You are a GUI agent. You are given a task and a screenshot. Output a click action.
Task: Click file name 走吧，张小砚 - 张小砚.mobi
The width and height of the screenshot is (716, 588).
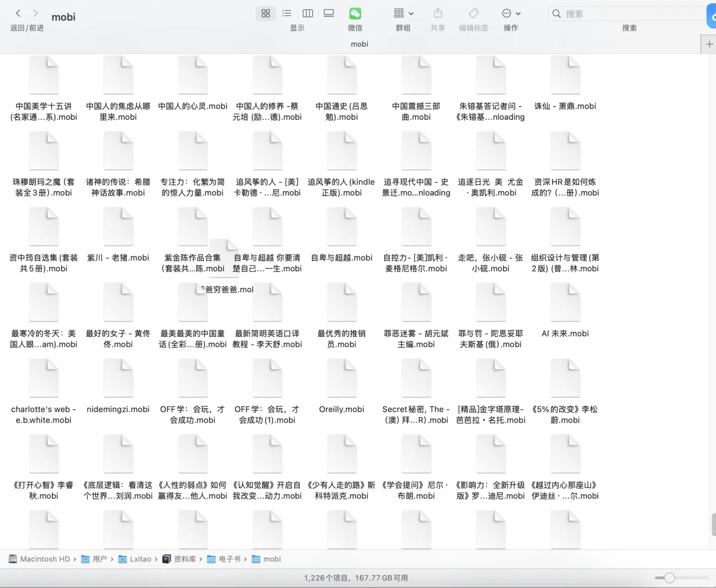[490, 263]
